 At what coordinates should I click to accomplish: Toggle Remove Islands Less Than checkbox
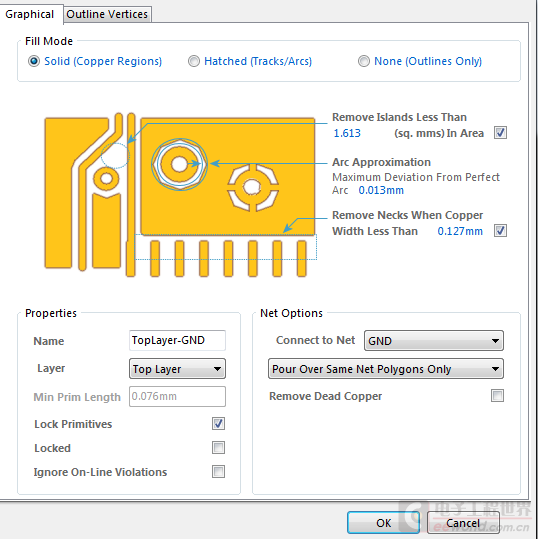point(500,133)
